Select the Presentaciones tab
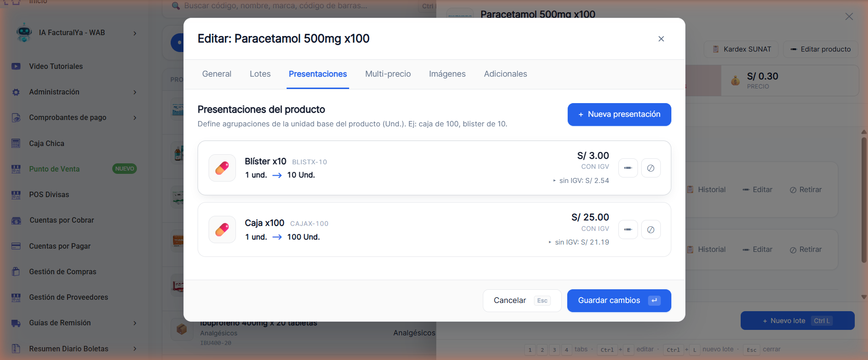This screenshot has height=360, width=868. tap(318, 74)
